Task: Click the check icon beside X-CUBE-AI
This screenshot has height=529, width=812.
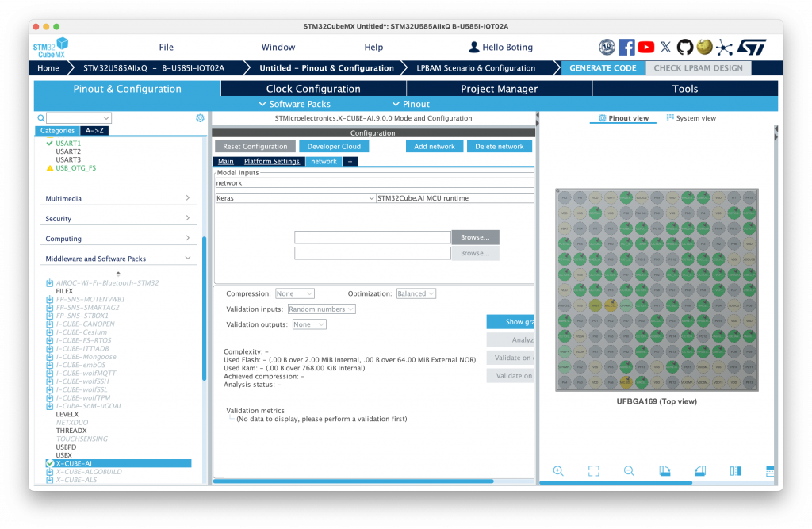Action: pyautogui.click(x=50, y=463)
